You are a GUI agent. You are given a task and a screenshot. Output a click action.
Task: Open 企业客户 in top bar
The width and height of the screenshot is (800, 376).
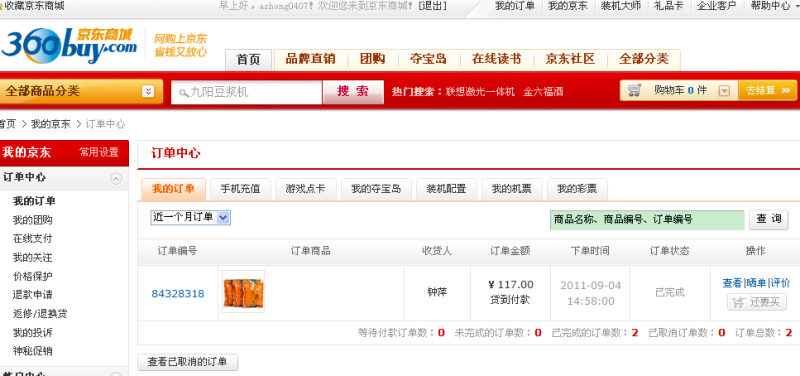716,6
